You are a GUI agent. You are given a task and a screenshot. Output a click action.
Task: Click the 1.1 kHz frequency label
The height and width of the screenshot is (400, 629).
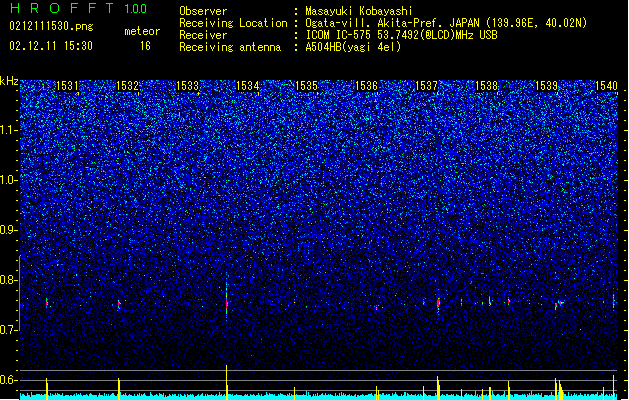pos(9,130)
